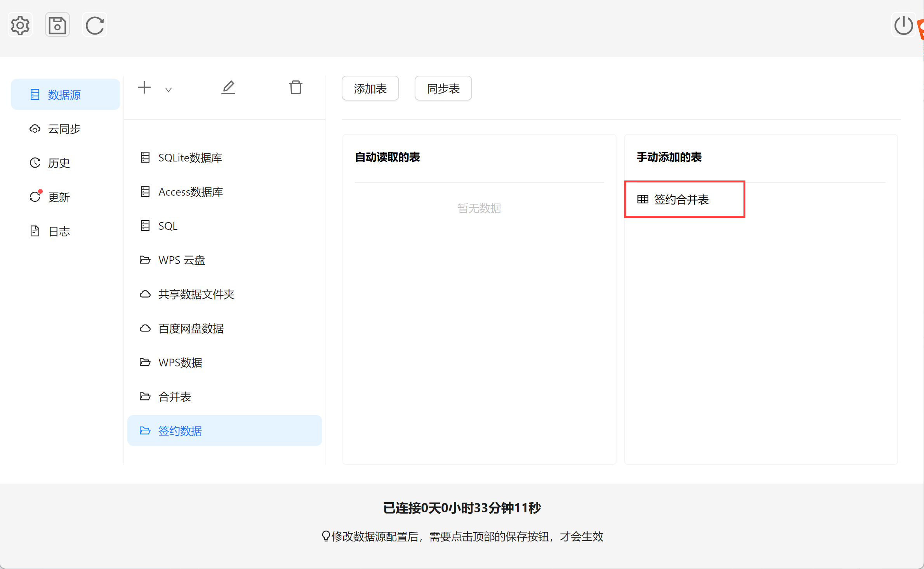Screen dimensions: 924x569
Task: Switch to the 云同步 menu item
Action: pyautogui.click(x=64, y=129)
